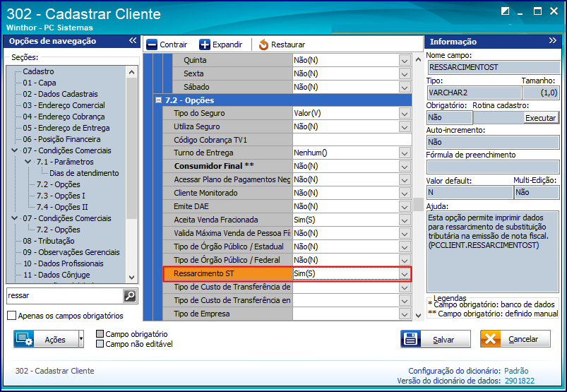Open the Aceita Venda Fracionada dropdown

pos(405,220)
